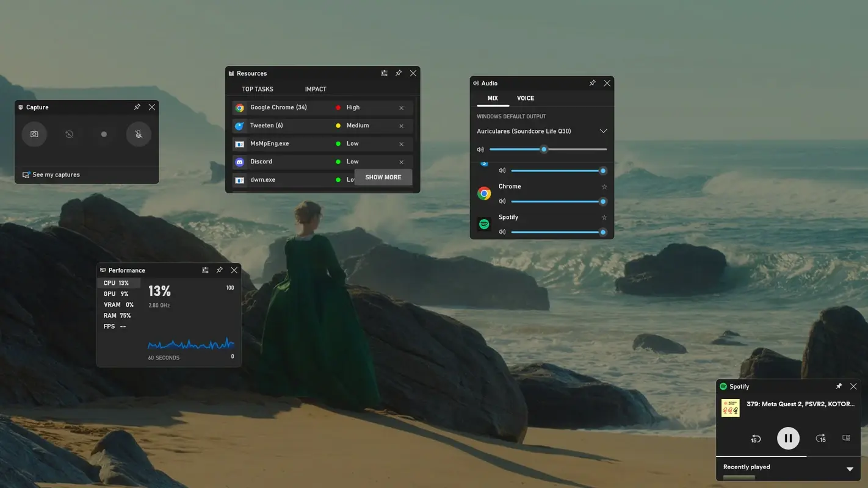Screen dimensions: 868x488
Task: Rewind 15 seconds in the Spotify widget
Action: (x=755, y=438)
